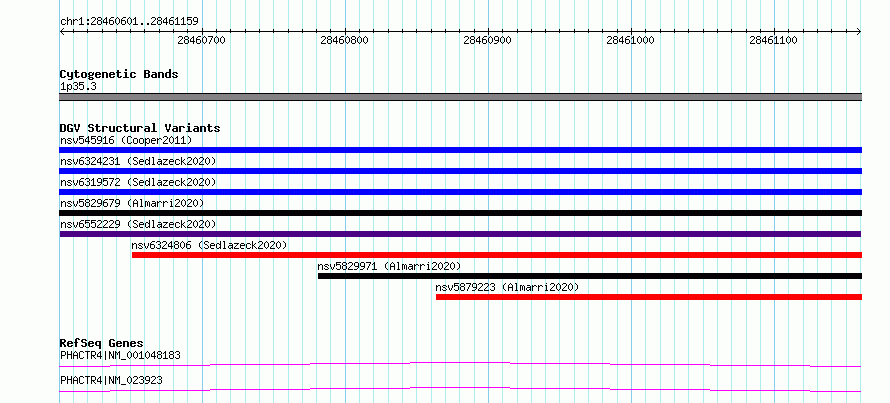This screenshot has width=890, height=403.
Task: Open variant label nsv6319572 (Sedlazeck2020)
Action: (x=138, y=182)
